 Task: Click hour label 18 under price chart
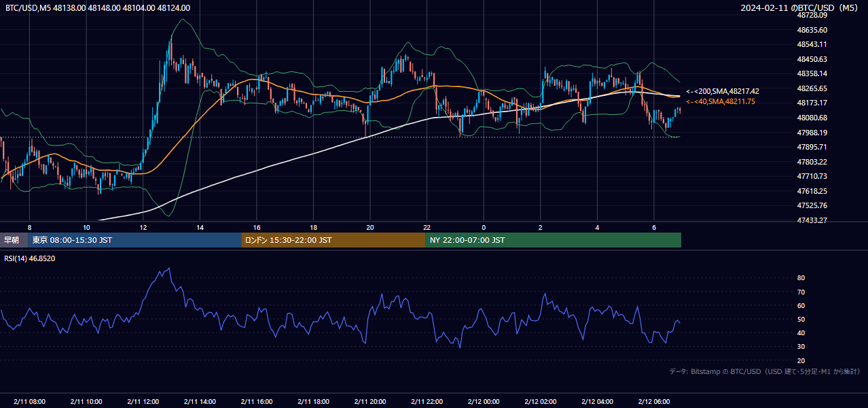click(x=313, y=227)
